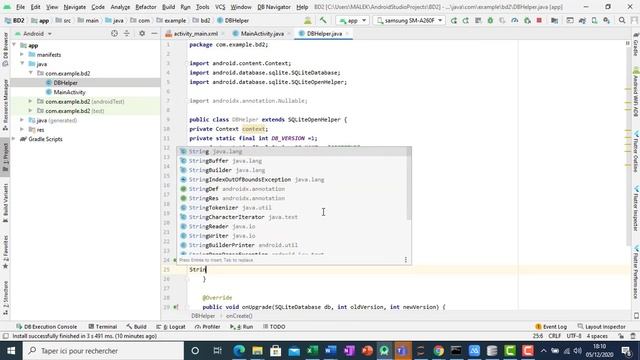
Task: Toggle the Structure side panel
Action: pyautogui.click(x=5, y=297)
